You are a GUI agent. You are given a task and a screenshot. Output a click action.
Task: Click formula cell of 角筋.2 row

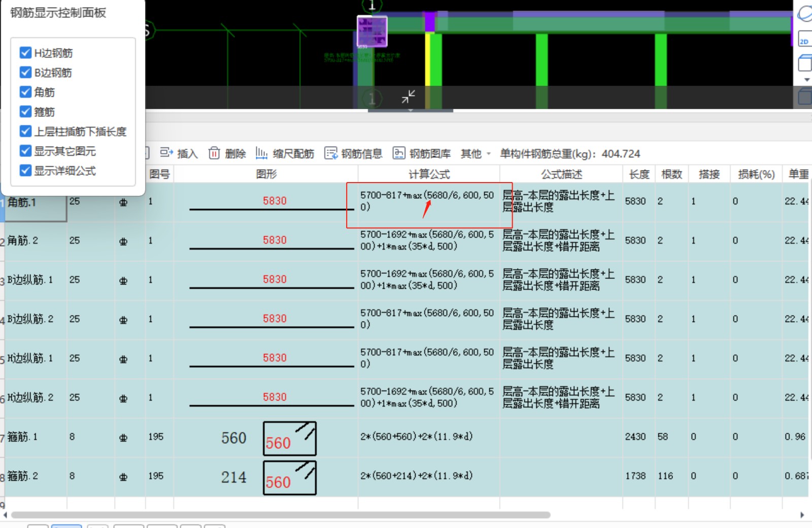point(429,241)
